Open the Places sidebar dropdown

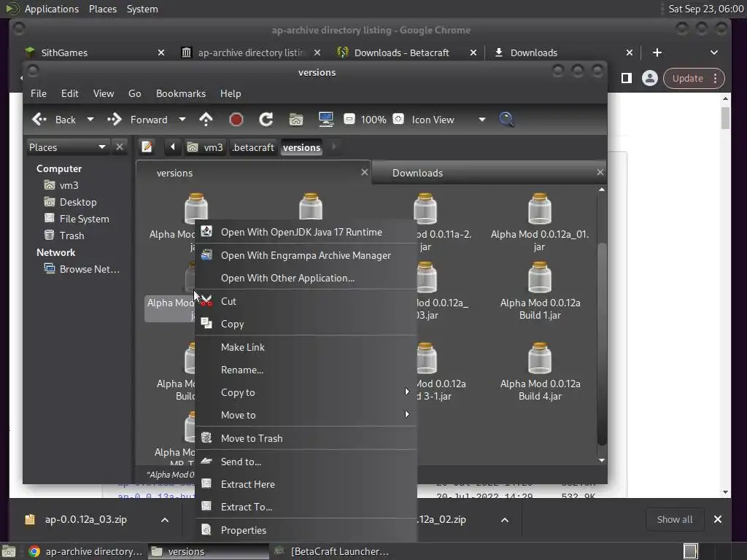(x=67, y=147)
